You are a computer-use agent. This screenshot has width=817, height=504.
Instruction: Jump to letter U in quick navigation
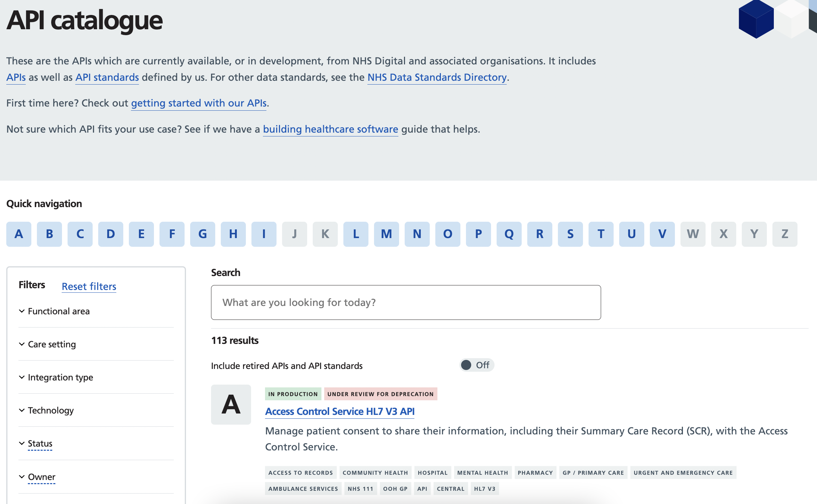click(x=632, y=234)
